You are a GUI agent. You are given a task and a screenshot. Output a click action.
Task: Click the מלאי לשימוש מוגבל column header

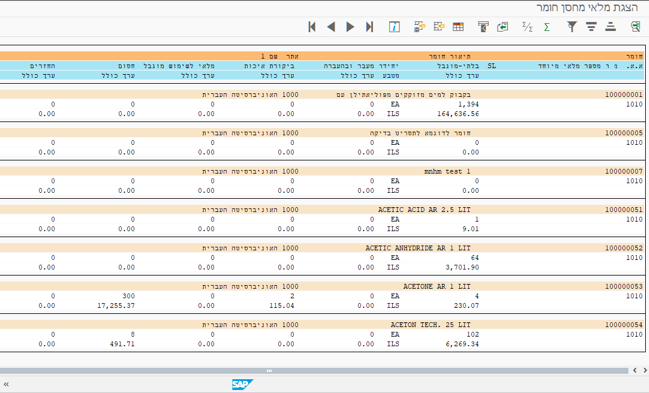pos(179,66)
